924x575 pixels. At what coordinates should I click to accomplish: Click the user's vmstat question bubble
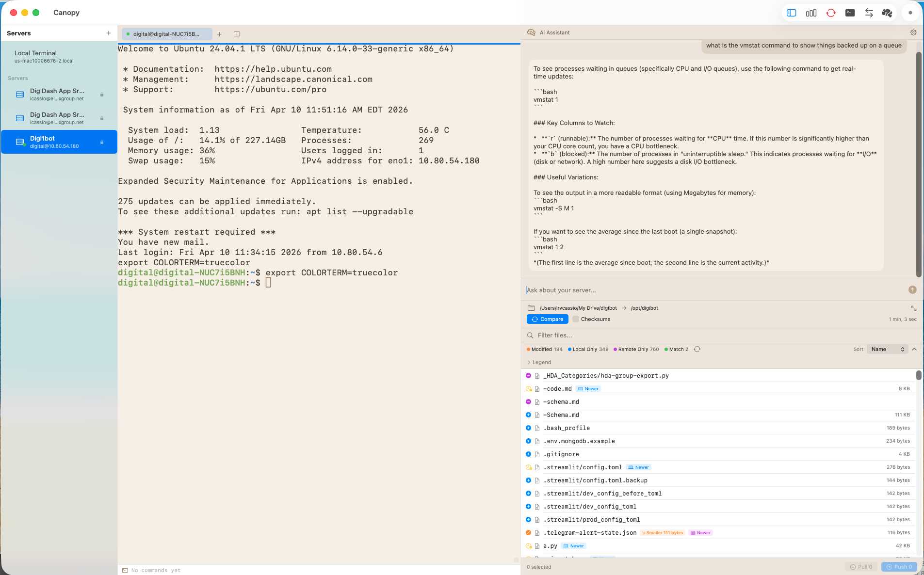coord(804,46)
